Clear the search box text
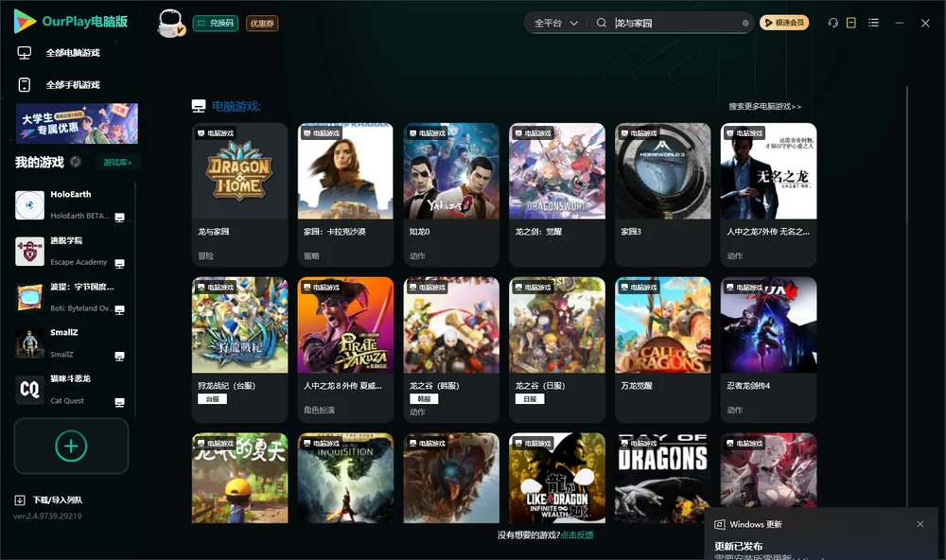The height and width of the screenshot is (560, 946). tap(745, 24)
